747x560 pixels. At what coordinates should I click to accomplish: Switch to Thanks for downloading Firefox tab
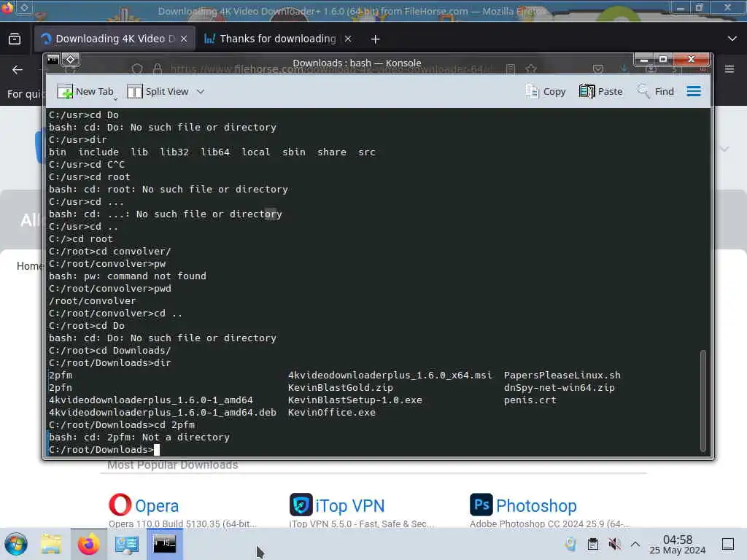[x=277, y=39]
